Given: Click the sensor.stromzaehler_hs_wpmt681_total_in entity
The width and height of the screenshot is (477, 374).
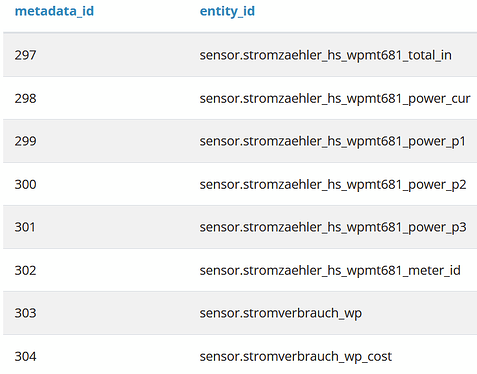Looking at the screenshot, I should 326,55.
